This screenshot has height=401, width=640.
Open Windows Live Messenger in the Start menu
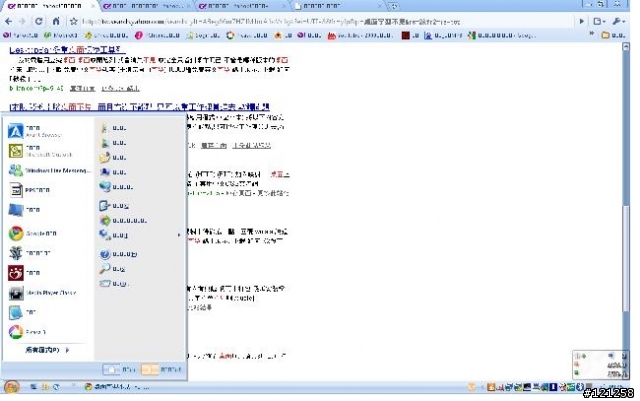(49, 170)
